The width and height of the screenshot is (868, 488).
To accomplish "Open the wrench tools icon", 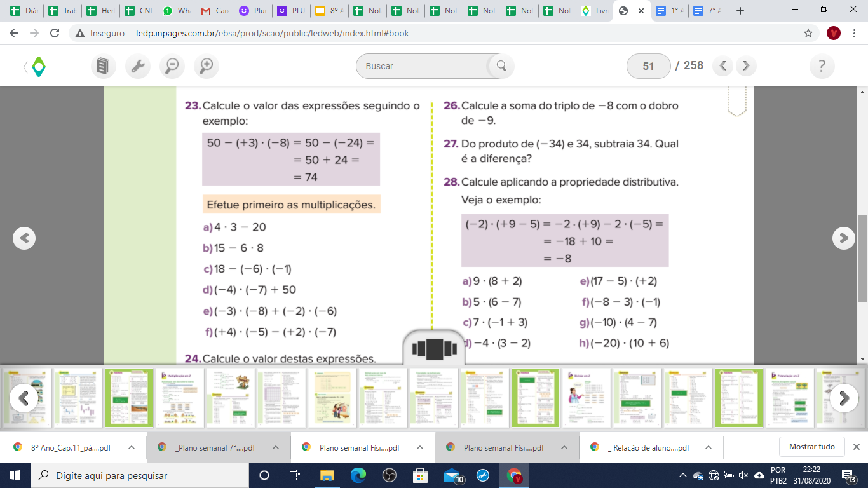I will (x=138, y=66).
